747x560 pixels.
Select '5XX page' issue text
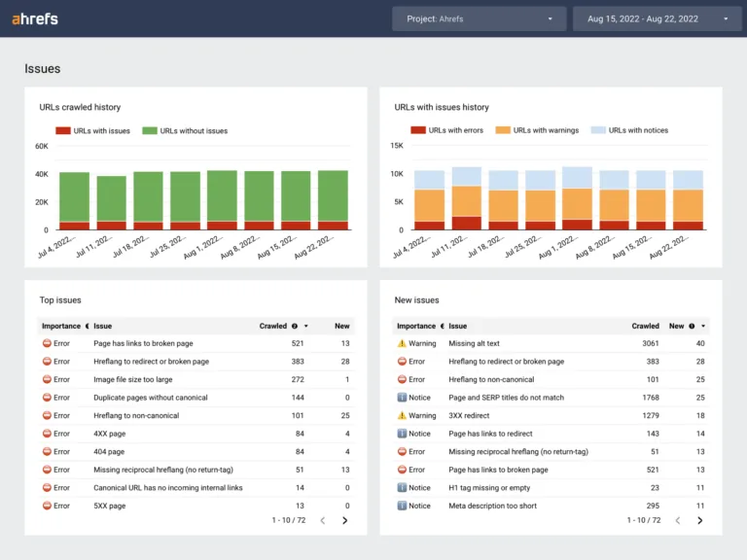click(x=110, y=506)
